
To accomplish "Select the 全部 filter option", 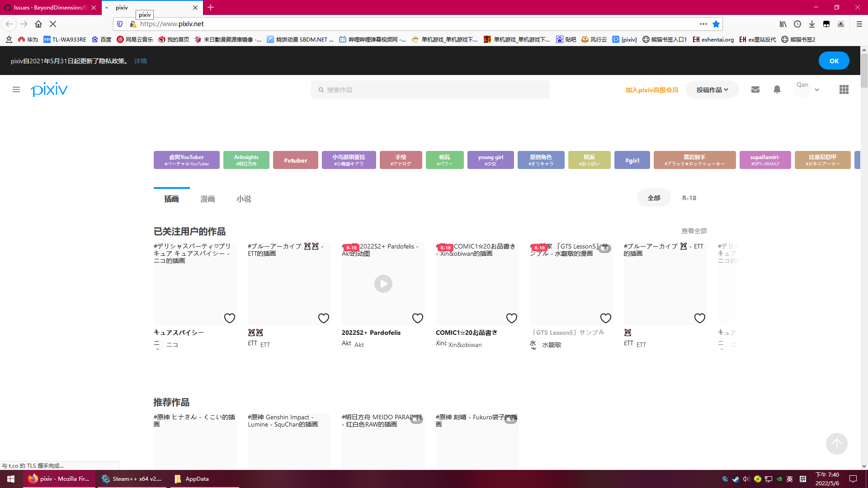I will coord(653,197).
